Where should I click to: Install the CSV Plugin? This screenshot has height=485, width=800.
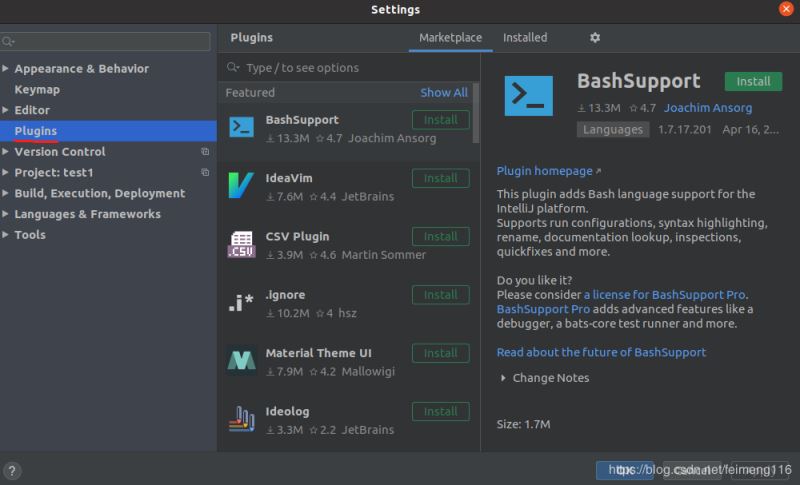[x=440, y=237]
